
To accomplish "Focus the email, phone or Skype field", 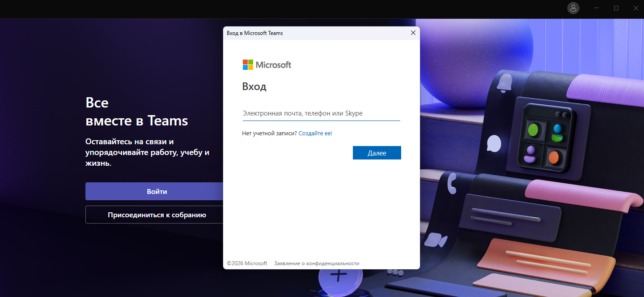I will coord(321,114).
